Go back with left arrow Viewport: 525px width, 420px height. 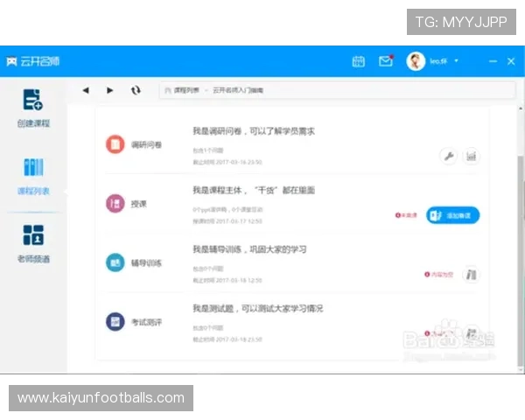86,90
